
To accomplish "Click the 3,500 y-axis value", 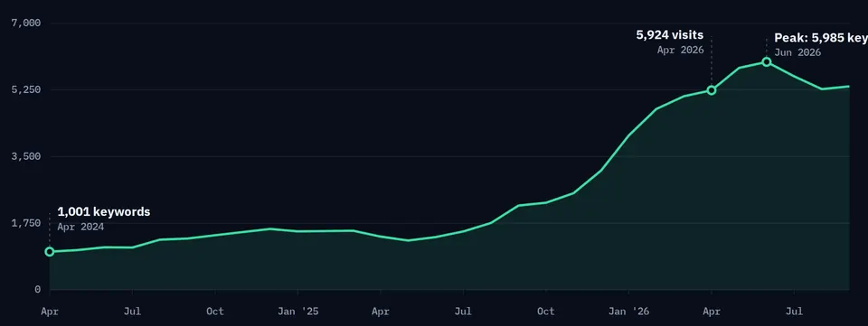I will click(26, 156).
